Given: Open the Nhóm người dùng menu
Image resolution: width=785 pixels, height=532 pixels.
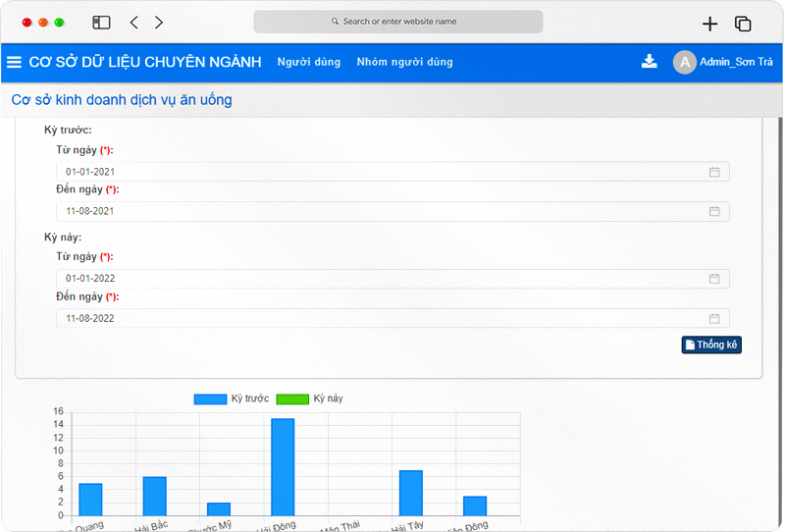Looking at the screenshot, I should point(404,62).
